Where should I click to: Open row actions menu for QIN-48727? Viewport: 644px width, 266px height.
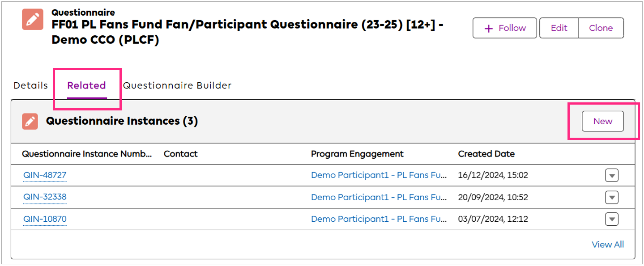pyautogui.click(x=611, y=175)
